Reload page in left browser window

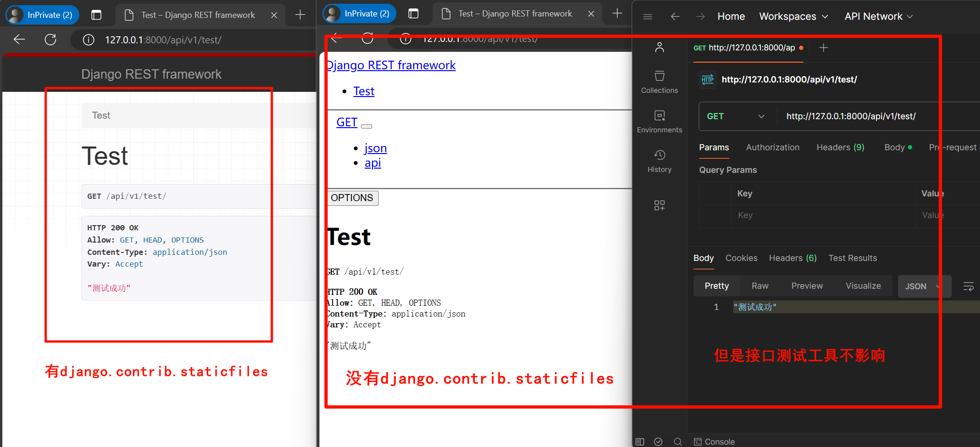[x=50, y=40]
